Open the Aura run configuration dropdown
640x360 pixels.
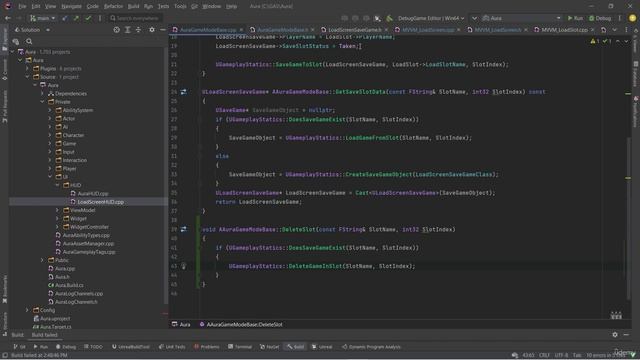(x=522, y=18)
